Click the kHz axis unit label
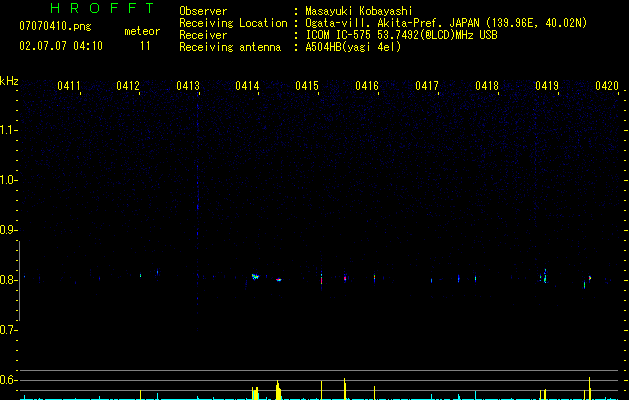The height and width of the screenshot is (400, 629). tap(9, 81)
